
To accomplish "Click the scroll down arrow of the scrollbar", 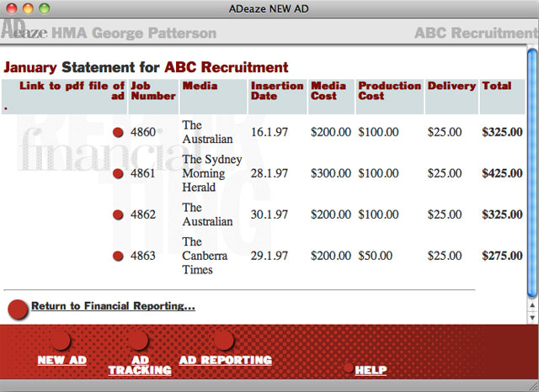I will [532, 317].
